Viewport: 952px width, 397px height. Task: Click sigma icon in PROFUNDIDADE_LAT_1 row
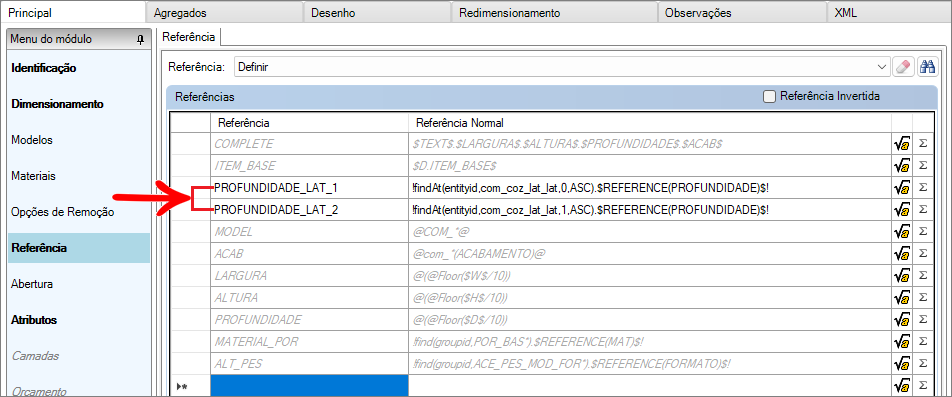tap(923, 188)
